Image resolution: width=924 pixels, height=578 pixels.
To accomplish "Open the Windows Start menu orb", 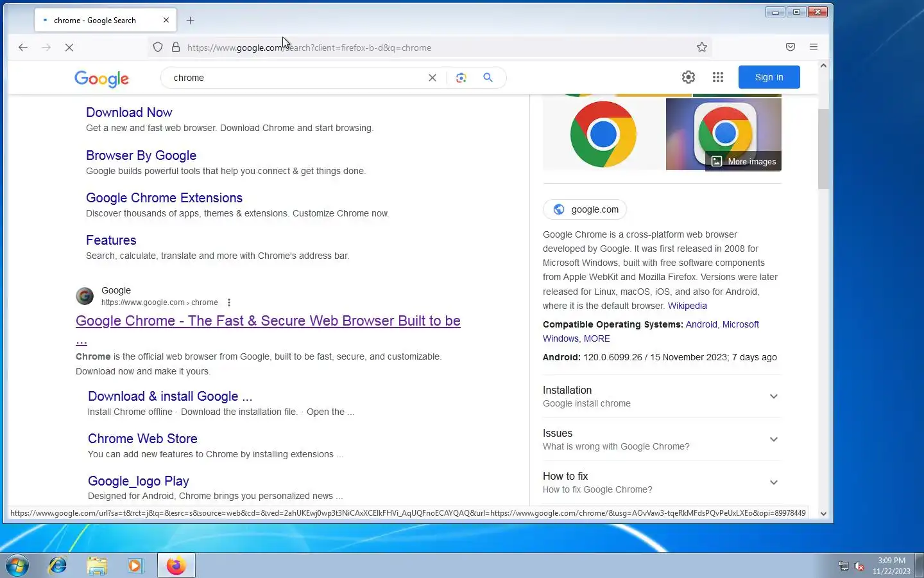I will (17, 565).
